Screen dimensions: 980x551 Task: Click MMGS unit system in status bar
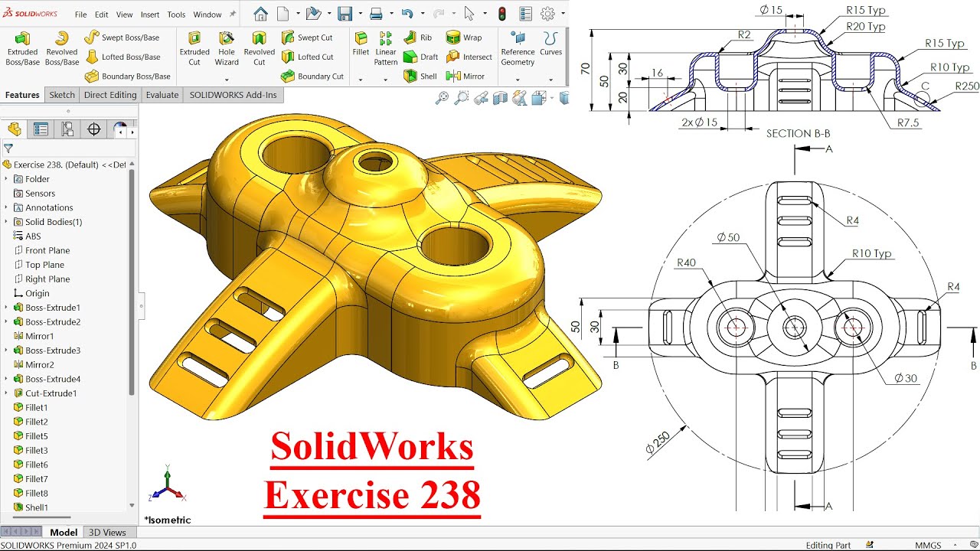[x=928, y=545]
